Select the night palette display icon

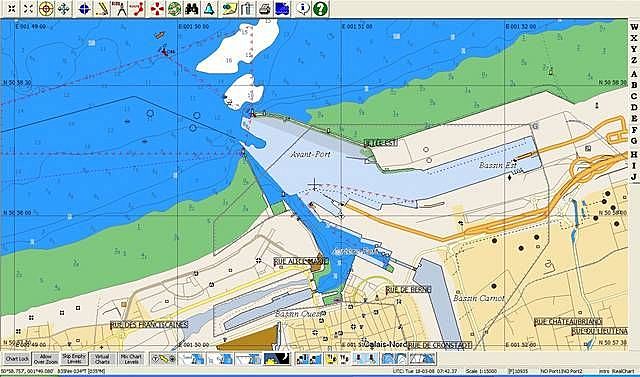[277, 359]
